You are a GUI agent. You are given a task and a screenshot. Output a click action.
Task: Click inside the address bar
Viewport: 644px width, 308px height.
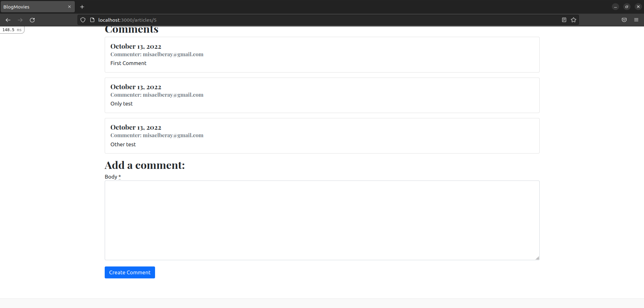pos(235,20)
